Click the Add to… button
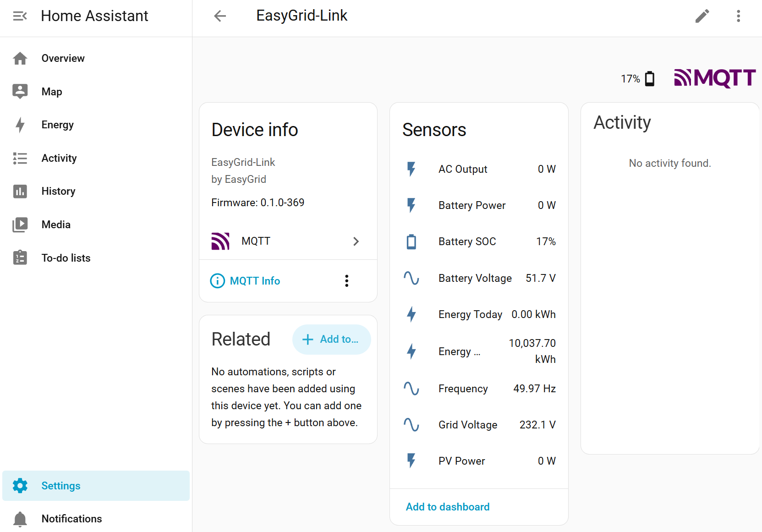 tap(331, 339)
